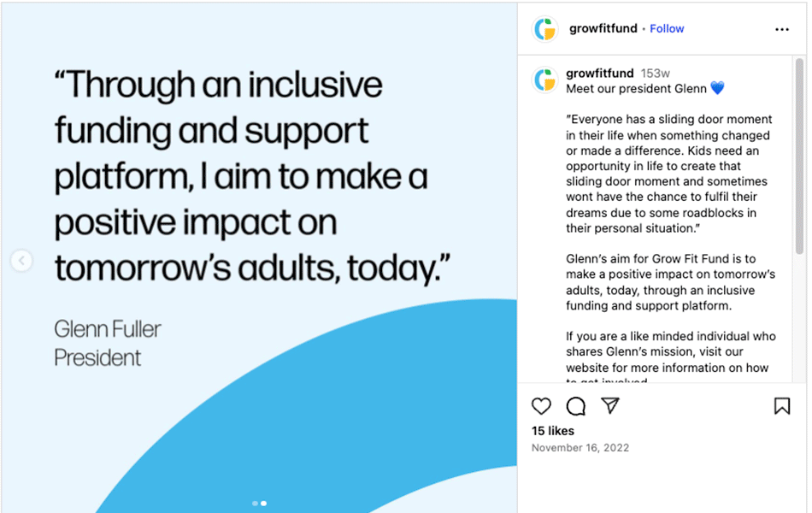Open growfitfund username in the header
Viewport: 812px width, 513px height.
click(x=603, y=29)
